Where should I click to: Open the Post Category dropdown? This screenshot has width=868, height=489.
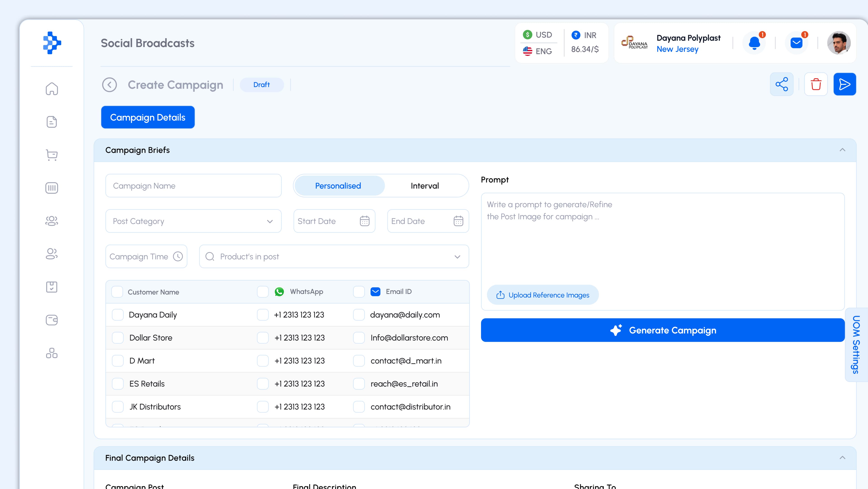click(193, 221)
